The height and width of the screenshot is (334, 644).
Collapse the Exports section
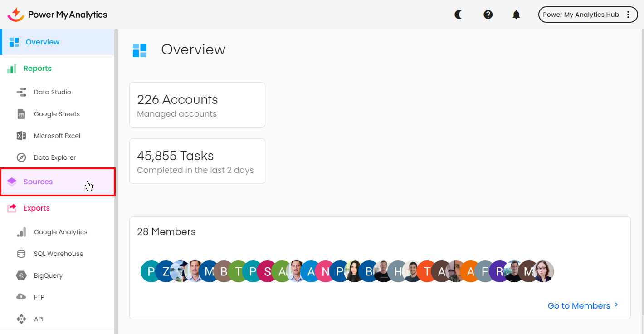(36, 208)
